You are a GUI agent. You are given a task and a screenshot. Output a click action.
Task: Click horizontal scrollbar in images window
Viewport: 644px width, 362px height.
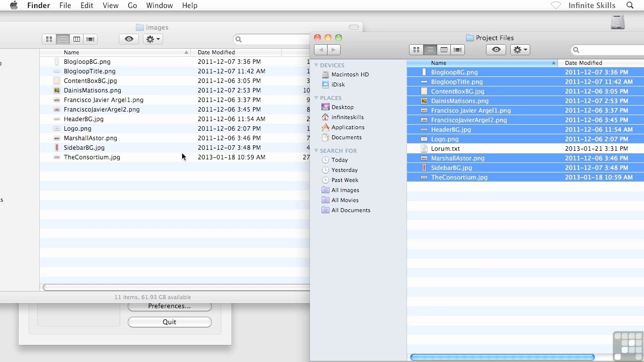176,288
